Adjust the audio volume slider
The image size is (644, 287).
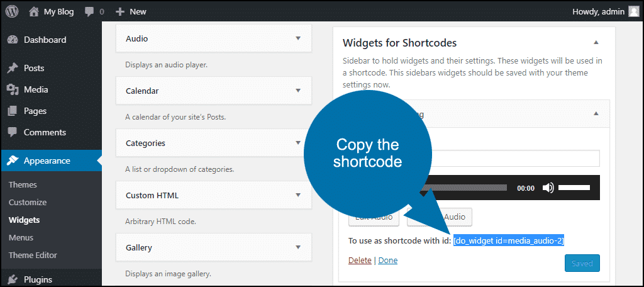(574, 188)
